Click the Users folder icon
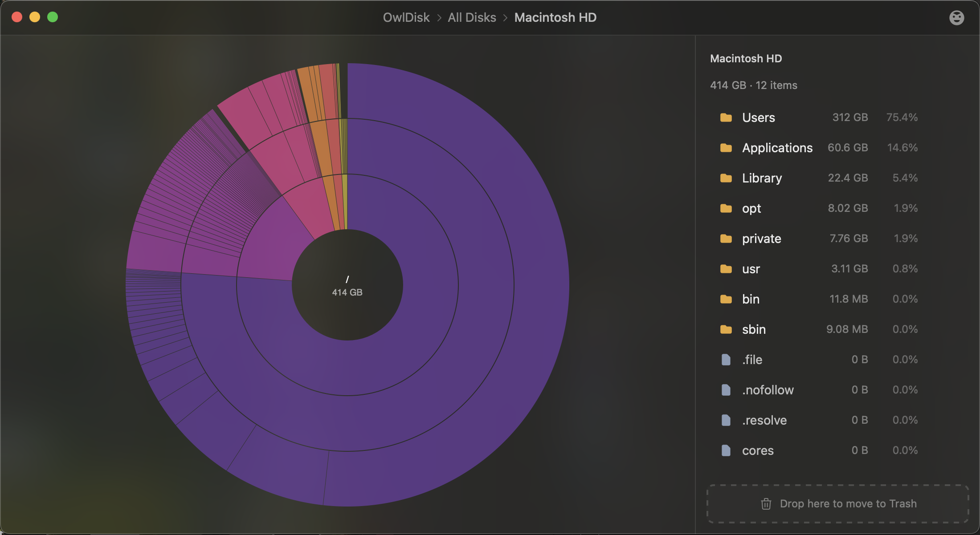980x535 pixels. pos(726,118)
